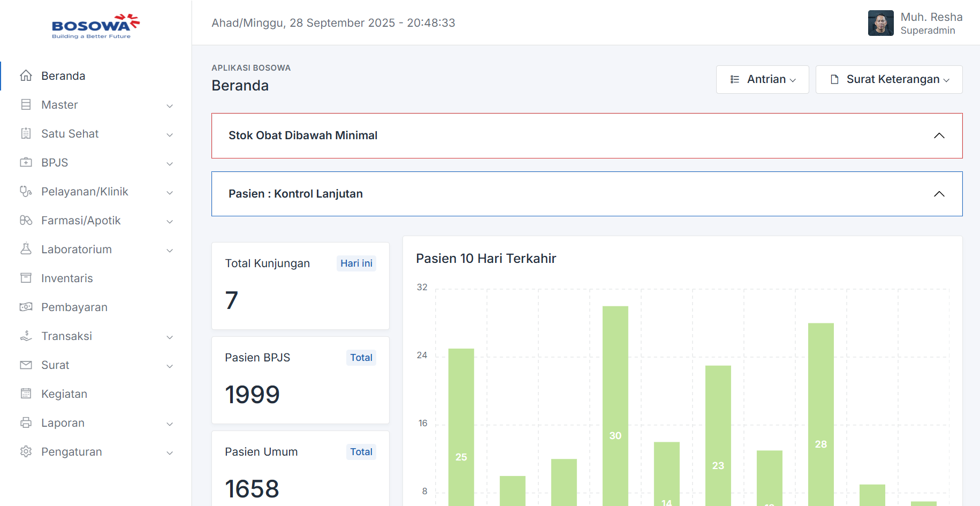Expand the Master submenu chevron
This screenshot has width=980, height=506.
point(170,106)
